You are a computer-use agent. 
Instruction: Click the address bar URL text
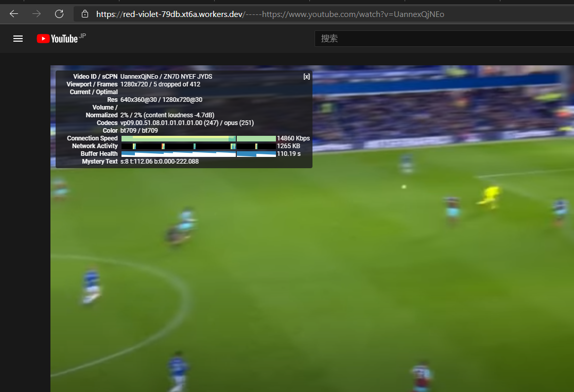coord(270,14)
